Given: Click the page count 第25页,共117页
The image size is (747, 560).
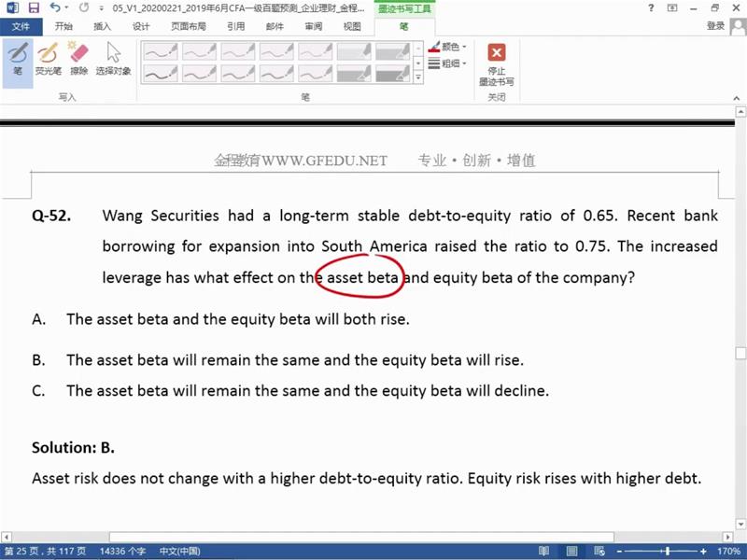Looking at the screenshot, I should pos(45,551).
